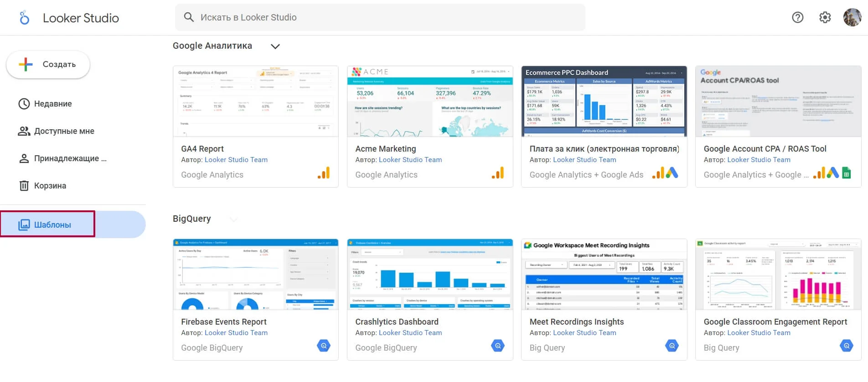The height and width of the screenshot is (382, 868).
Task: Expand the BigQuery section chevron
Action: pos(234,219)
